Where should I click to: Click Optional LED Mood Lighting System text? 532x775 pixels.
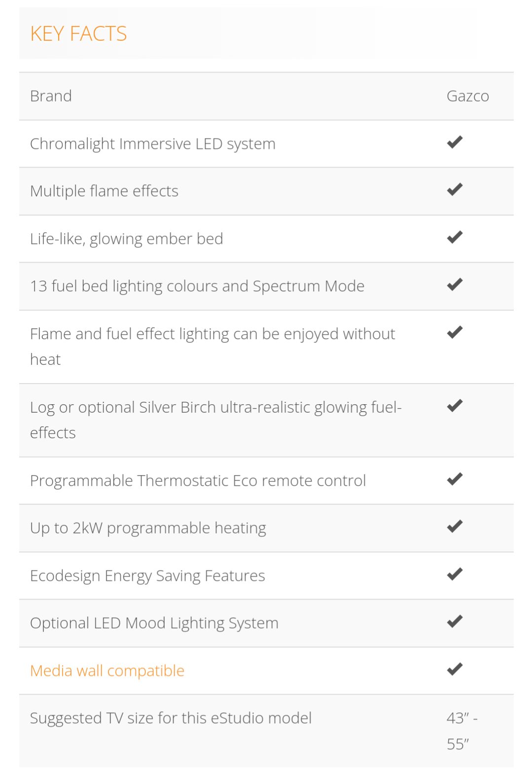point(154,623)
